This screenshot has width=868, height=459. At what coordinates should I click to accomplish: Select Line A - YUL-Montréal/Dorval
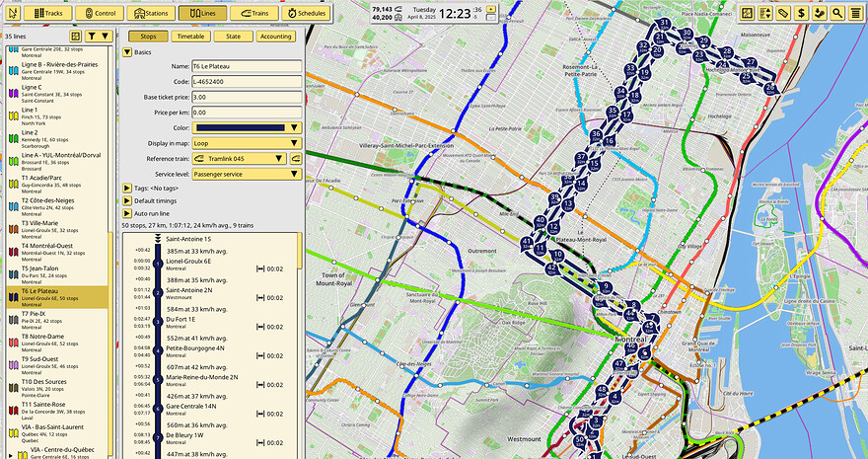coord(57,162)
